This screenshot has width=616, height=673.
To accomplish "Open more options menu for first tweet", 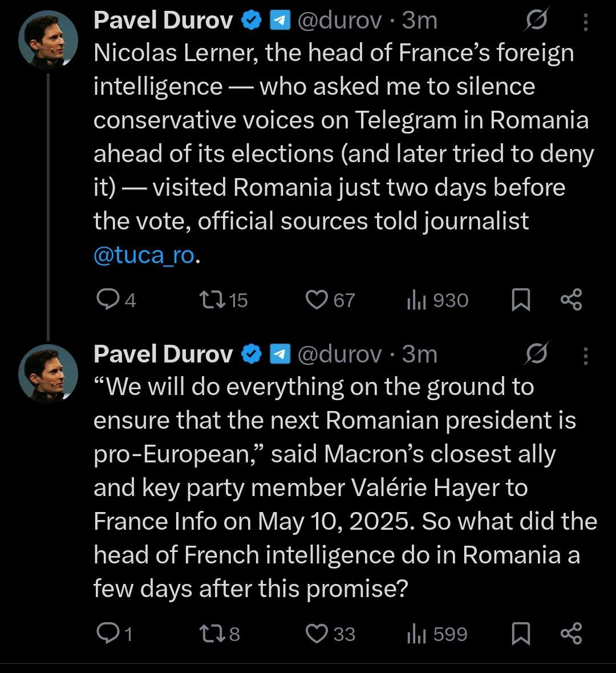I will click(585, 22).
